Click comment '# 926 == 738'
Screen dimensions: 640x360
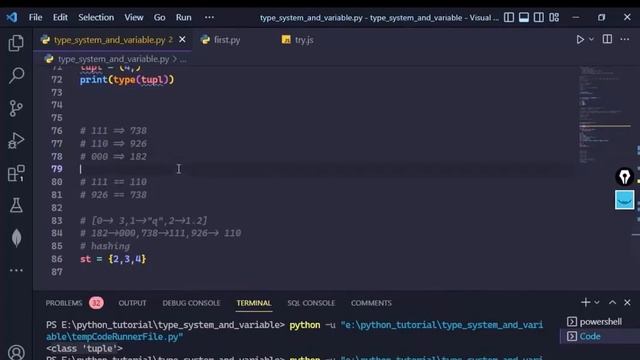click(x=113, y=195)
